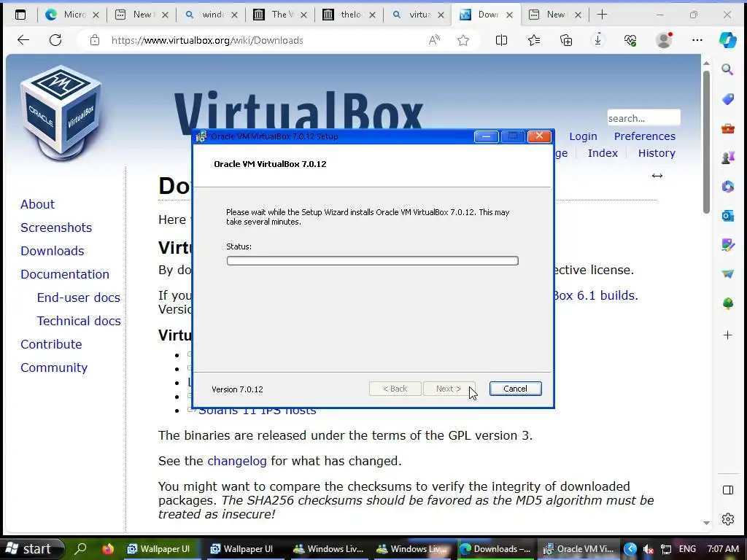The image size is (747, 560).
Task: Open the Technical docs link
Action: coord(79,321)
